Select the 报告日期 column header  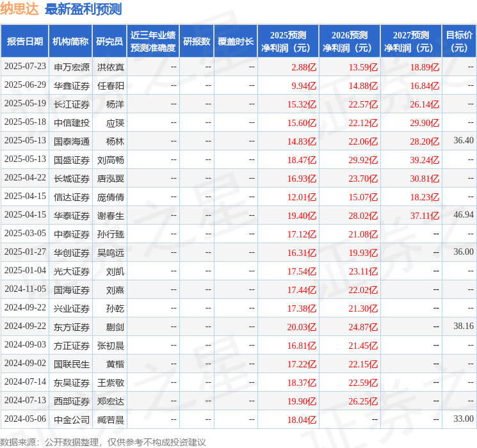pyautogui.click(x=25, y=42)
